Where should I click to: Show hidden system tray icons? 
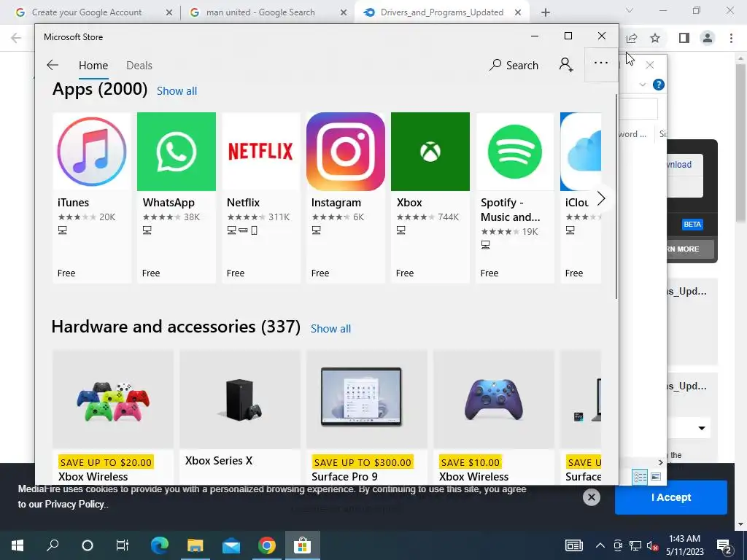[x=600, y=545]
